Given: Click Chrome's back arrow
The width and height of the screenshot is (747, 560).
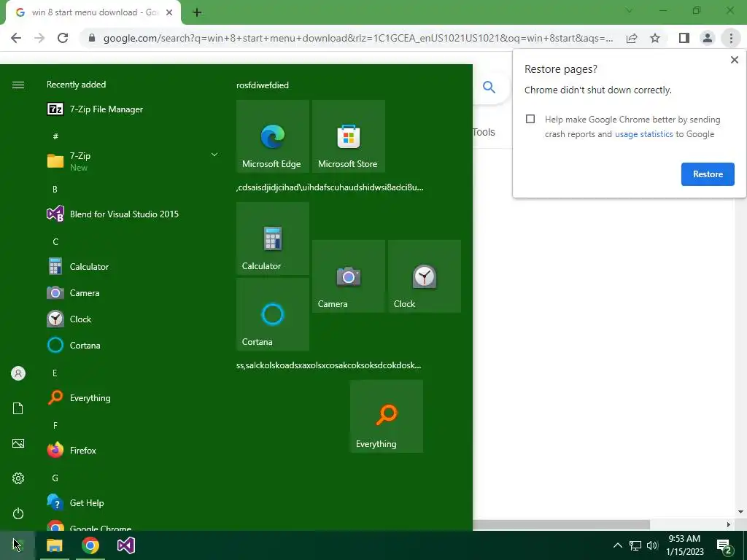Looking at the screenshot, I should (x=16, y=38).
